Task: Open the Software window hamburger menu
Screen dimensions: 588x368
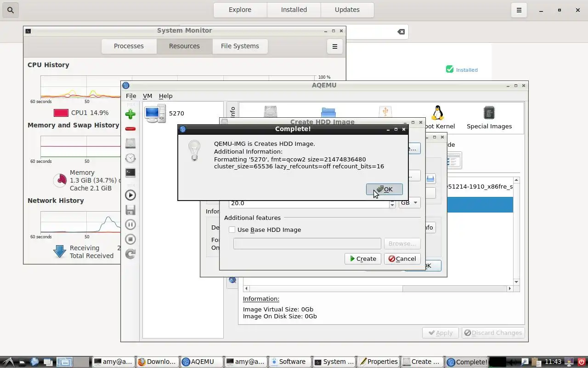Action: pyautogui.click(x=519, y=10)
